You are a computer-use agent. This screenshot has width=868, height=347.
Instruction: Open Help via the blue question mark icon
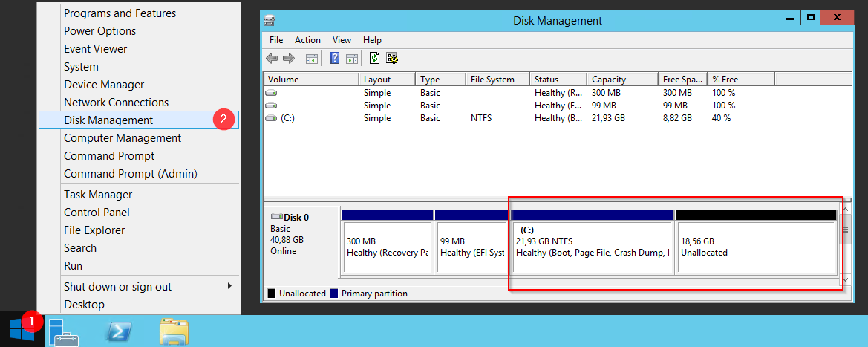tap(335, 59)
